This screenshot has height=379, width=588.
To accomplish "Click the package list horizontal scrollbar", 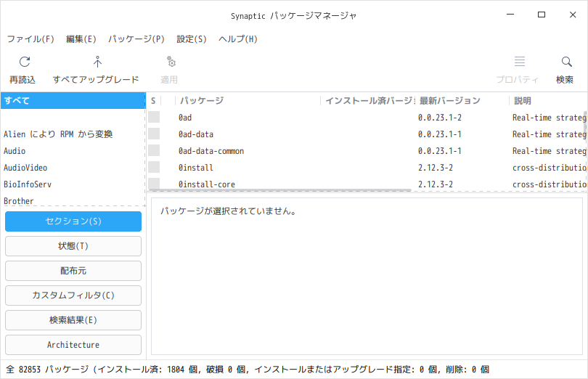I will 279,190.
